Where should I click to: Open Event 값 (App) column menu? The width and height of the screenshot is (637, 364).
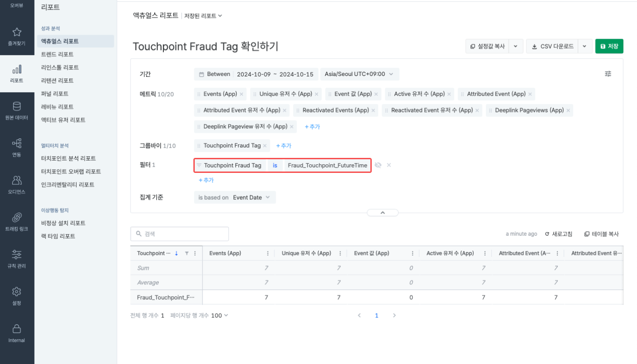tap(412, 253)
